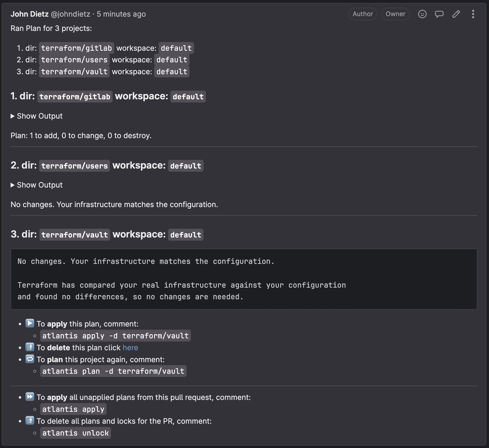Click the Owner badge
This screenshot has width=489, height=448.
(395, 14)
